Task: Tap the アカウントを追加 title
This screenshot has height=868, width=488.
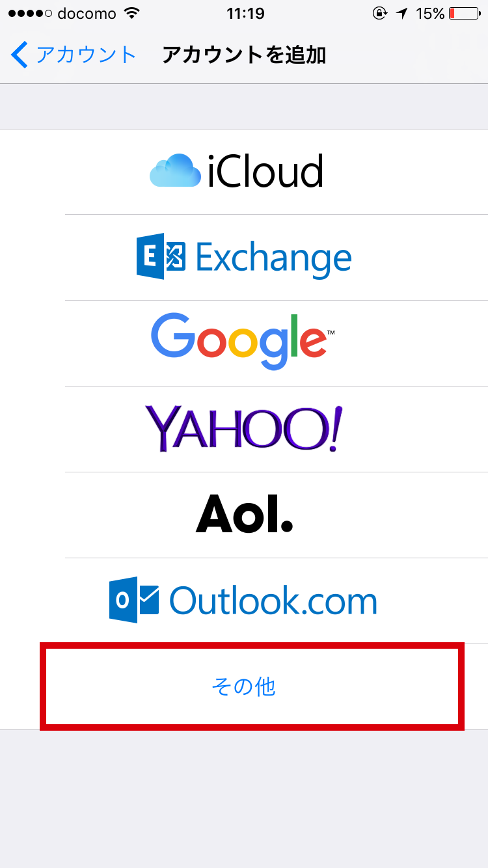Action: [x=244, y=55]
